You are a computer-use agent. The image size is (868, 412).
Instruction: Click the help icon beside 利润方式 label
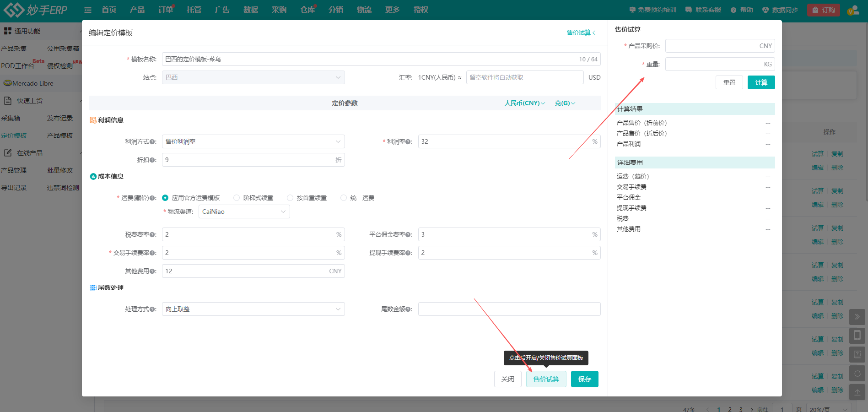pos(152,142)
